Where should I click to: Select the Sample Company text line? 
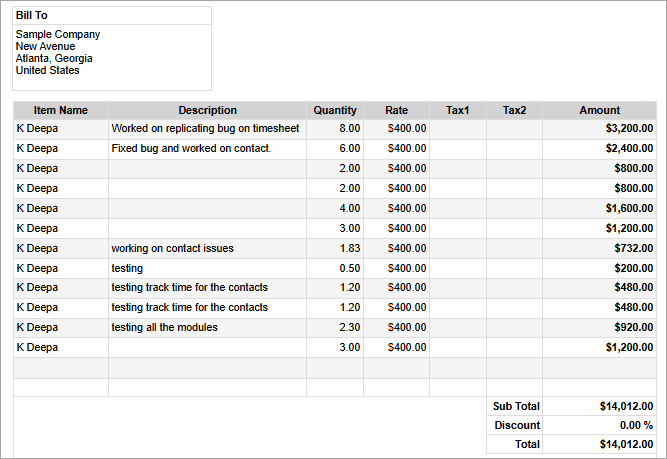(x=58, y=34)
